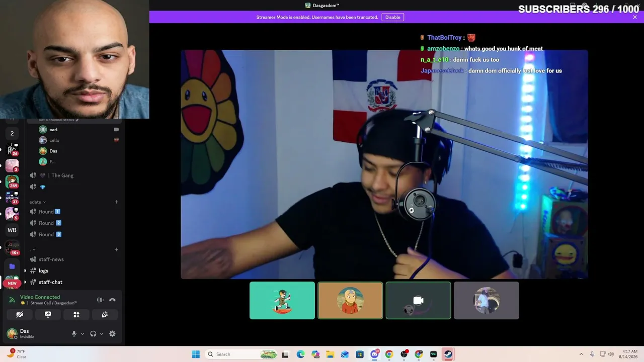
Task: Open OBS Studio from taskbar
Action: pos(404,354)
